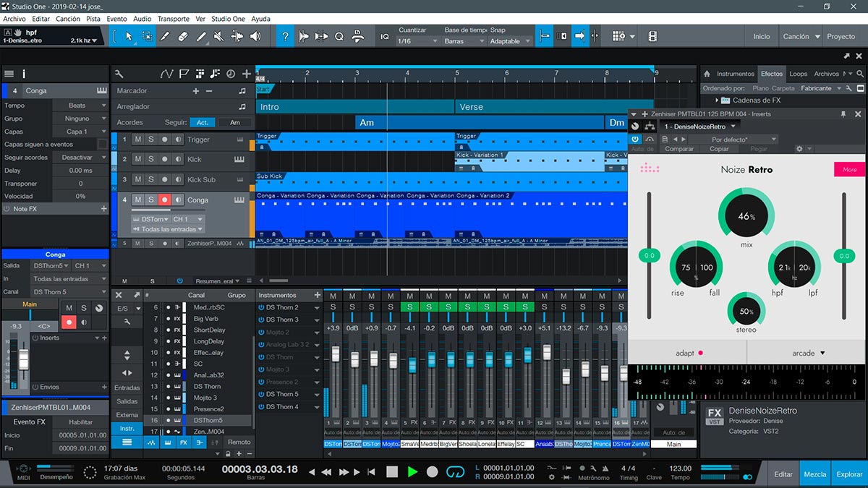Open the Evento menu
The height and width of the screenshot is (488, 868).
116,19
